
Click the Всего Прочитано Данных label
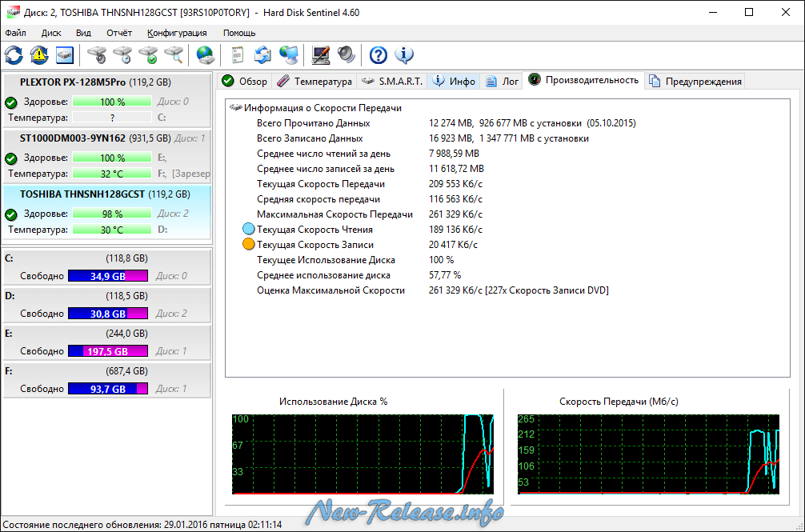coord(313,123)
